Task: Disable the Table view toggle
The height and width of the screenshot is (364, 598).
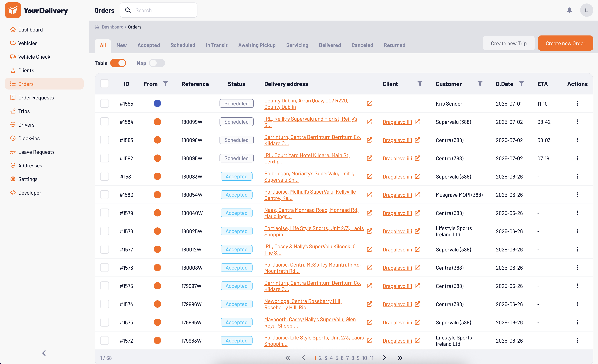Action: click(118, 63)
